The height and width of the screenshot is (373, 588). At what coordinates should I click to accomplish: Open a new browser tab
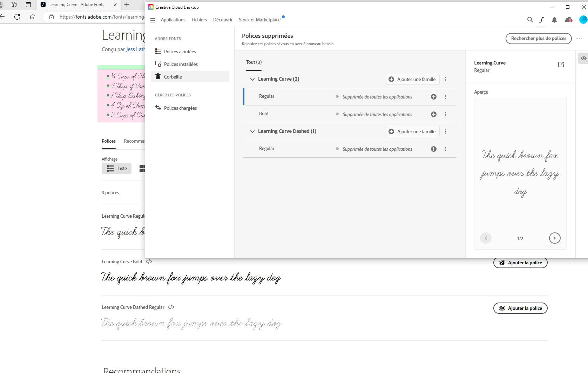coord(127,5)
